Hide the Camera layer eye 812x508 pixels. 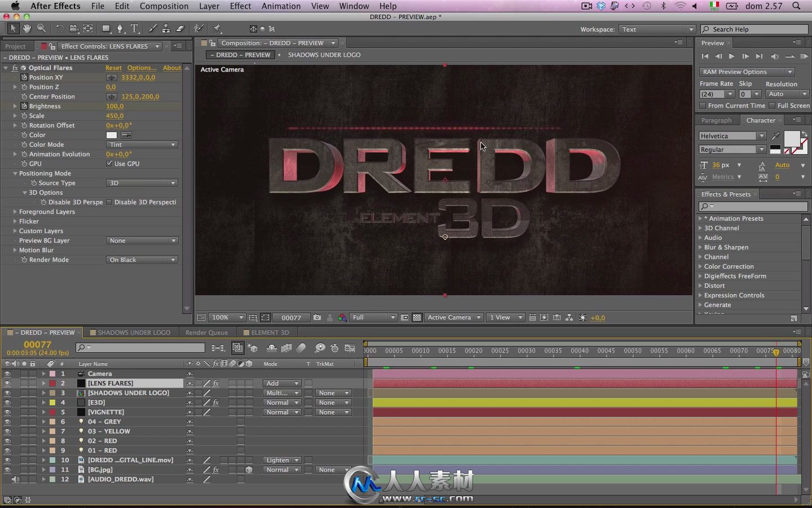tap(7, 374)
